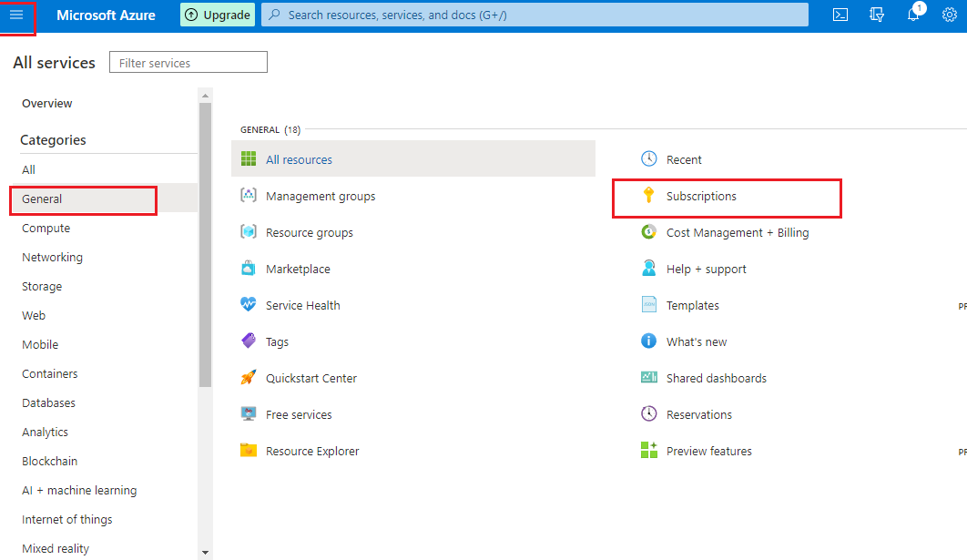Click the Filter services input box
This screenshot has height=560, width=967.
pyautogui.click(x=188, y=63)
